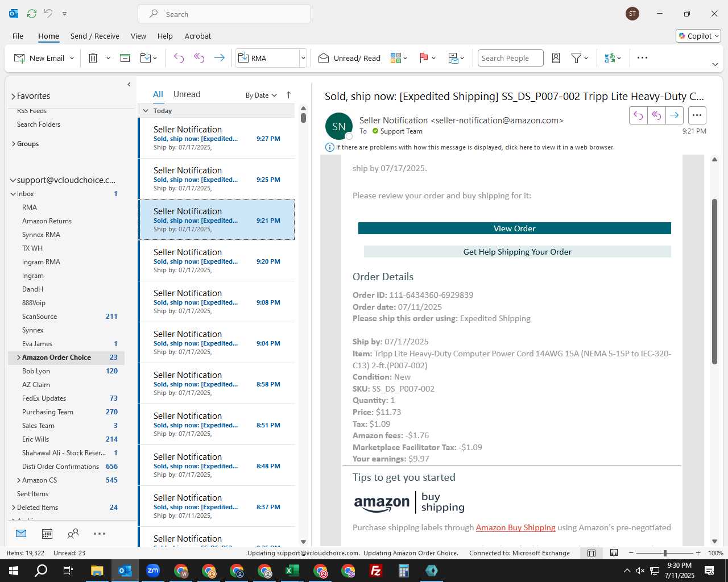
Task: Show only Unread messages tab
Action: 187,94
